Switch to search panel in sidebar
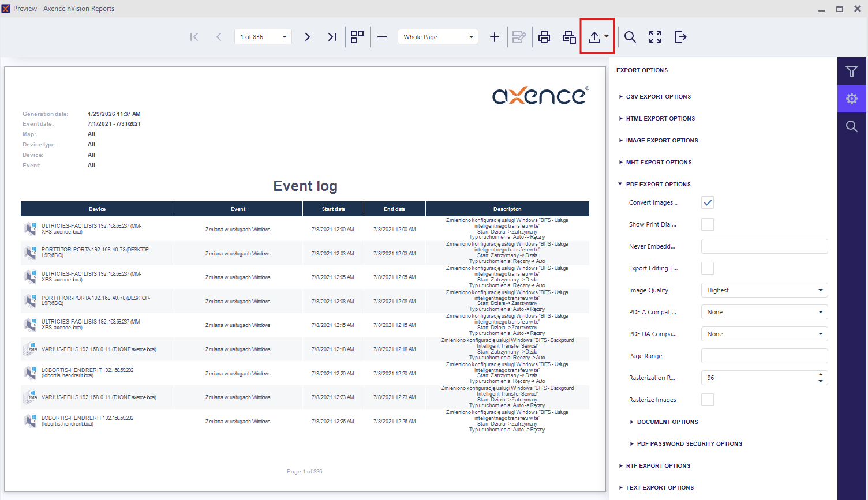Image resolution: width=868 pixels, height=500 pixels. tap(852, 126)
